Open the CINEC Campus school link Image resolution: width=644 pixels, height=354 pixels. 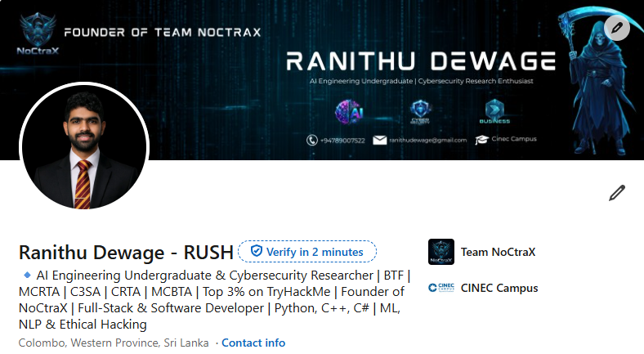(499, 288)
